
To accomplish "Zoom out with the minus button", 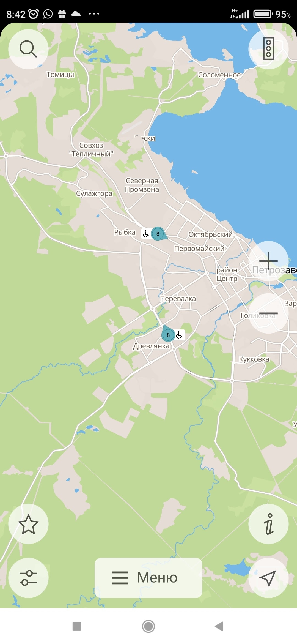I will point(268,313).
